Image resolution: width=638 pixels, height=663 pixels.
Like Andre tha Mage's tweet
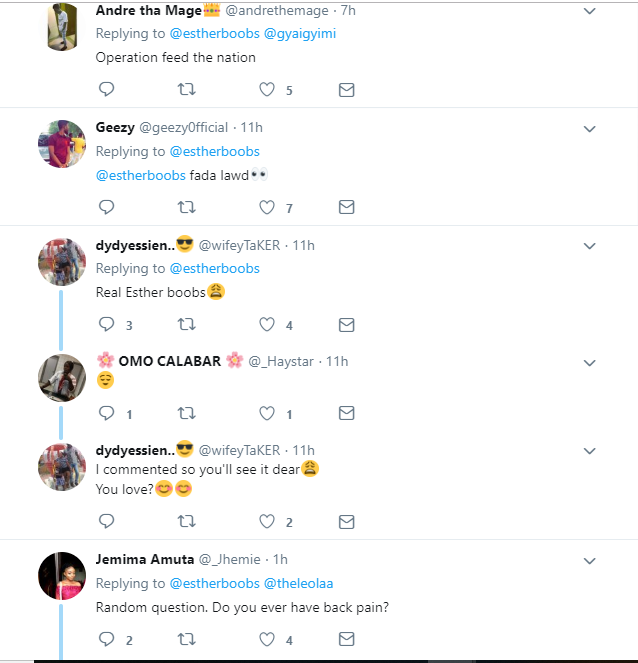point(267,90)
